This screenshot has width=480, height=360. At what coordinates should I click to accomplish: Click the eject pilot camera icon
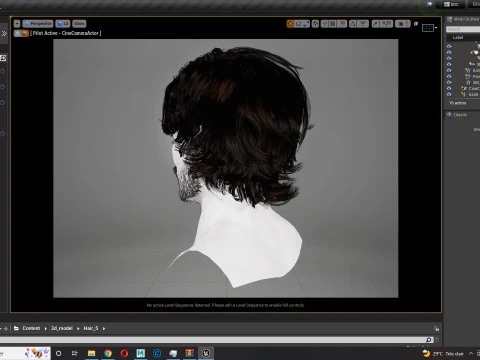[18, 33]
